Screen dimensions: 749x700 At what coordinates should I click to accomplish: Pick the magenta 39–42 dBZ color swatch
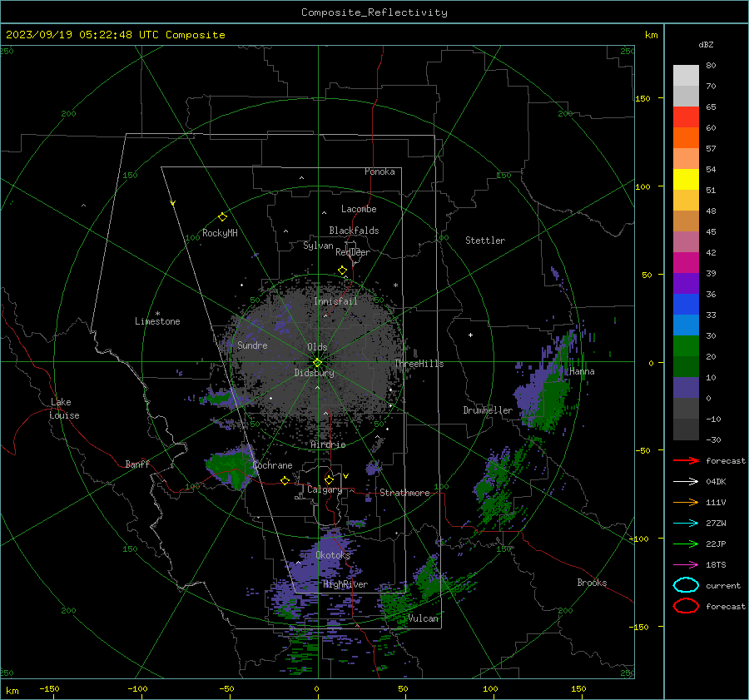tap(686, 263)
